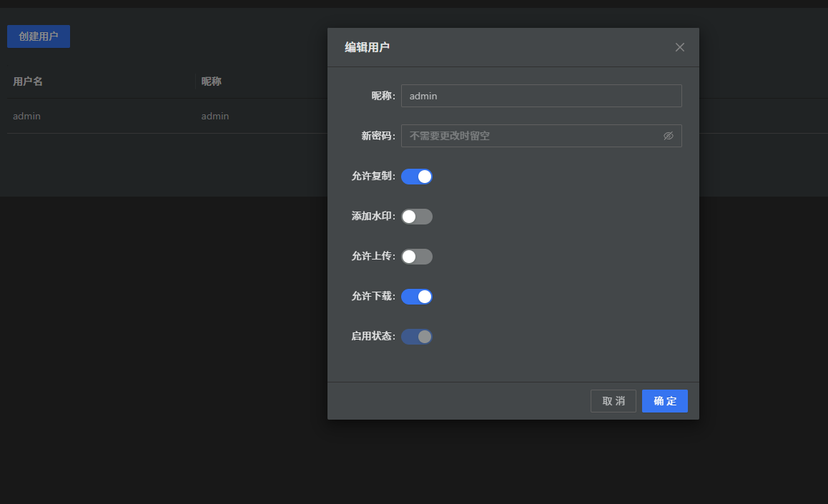Click into the 新密码 password field

pos(533,136)
